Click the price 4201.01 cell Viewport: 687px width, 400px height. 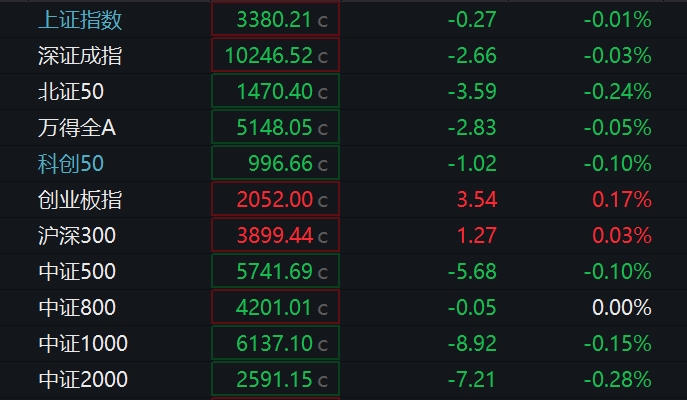(x=276, y=307)
